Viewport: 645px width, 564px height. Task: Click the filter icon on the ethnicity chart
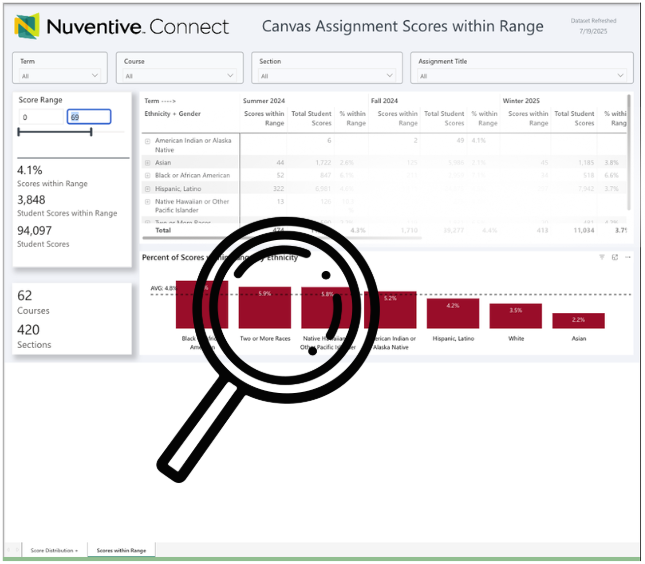[602, 257]
